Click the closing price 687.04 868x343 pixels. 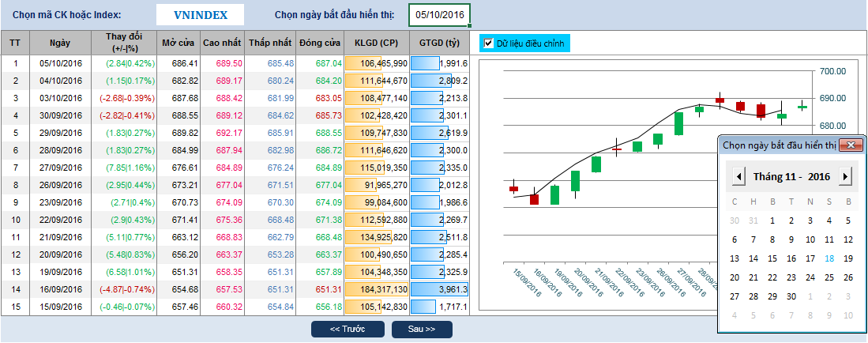point(329,64)
